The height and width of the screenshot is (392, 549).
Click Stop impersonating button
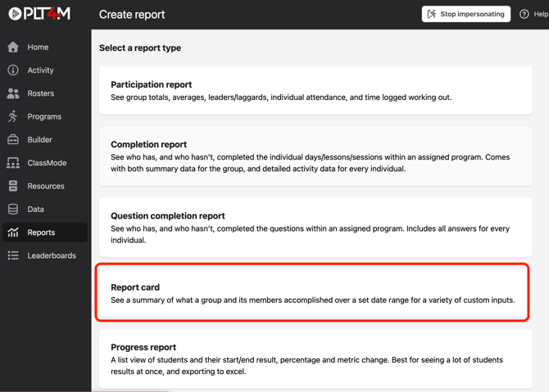tap(465, 14)
